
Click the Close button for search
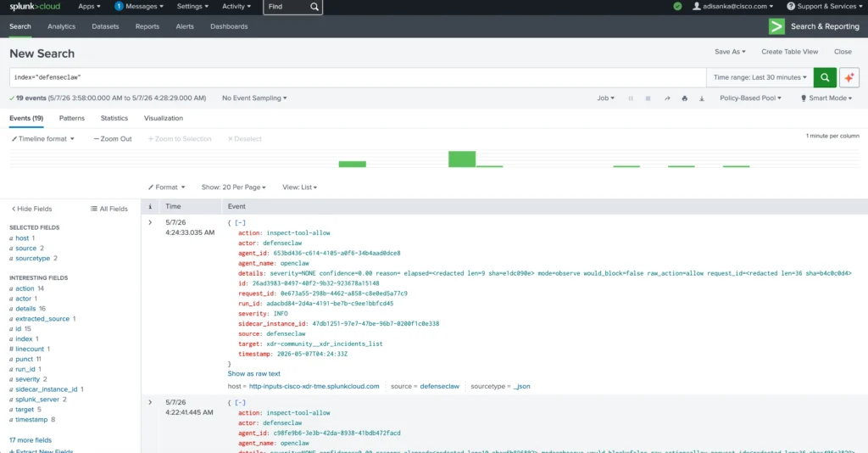coord(843,52)
